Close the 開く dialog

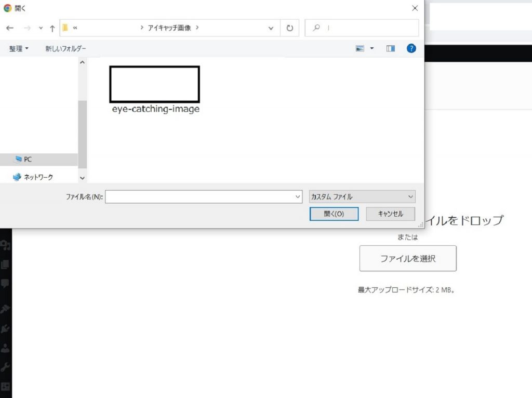point(415,8)
